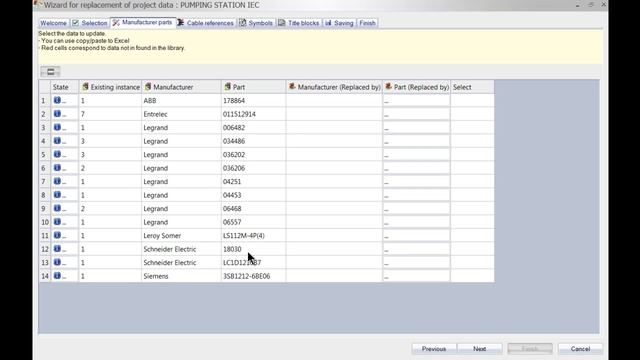The height and width of the screenshot is (360, 640).
Task: Select part number 04251
Action: (x=253, y=182)
